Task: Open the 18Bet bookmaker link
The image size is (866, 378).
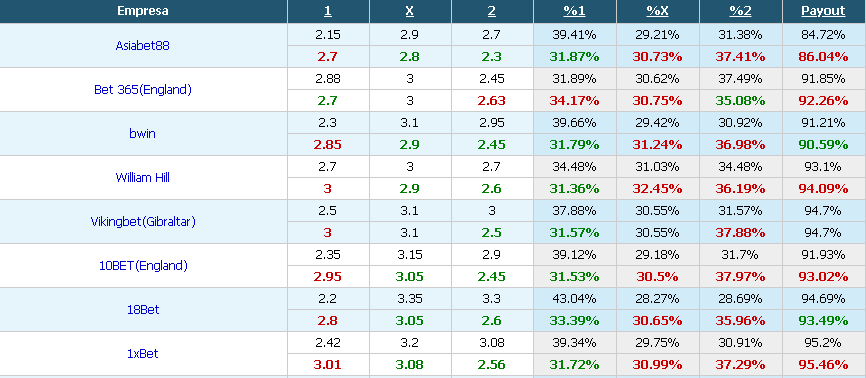Action: (142, 309)
